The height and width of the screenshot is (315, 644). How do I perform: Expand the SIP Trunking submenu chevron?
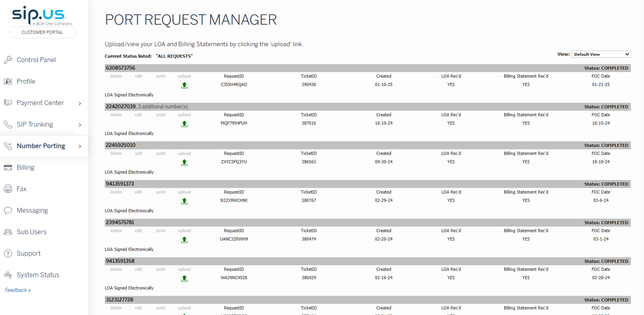point(80,125)
